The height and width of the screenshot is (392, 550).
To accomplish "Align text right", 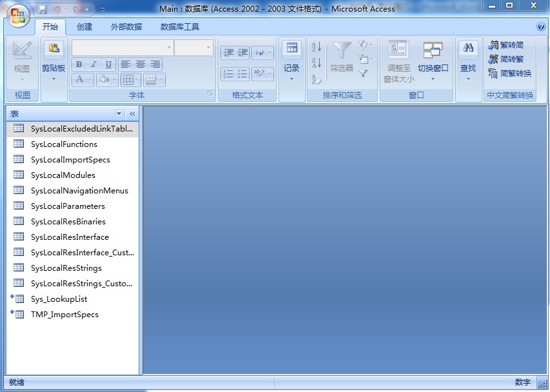I will pos(155,64).
